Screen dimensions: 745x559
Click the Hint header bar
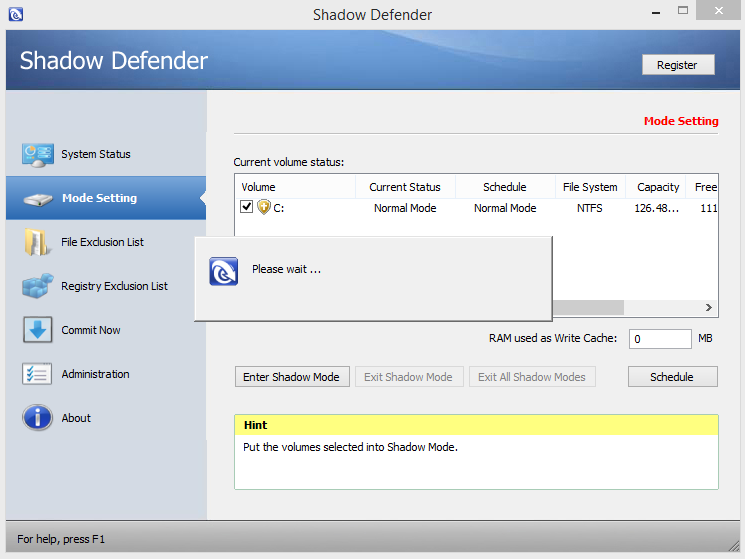[x=476, y=425]
